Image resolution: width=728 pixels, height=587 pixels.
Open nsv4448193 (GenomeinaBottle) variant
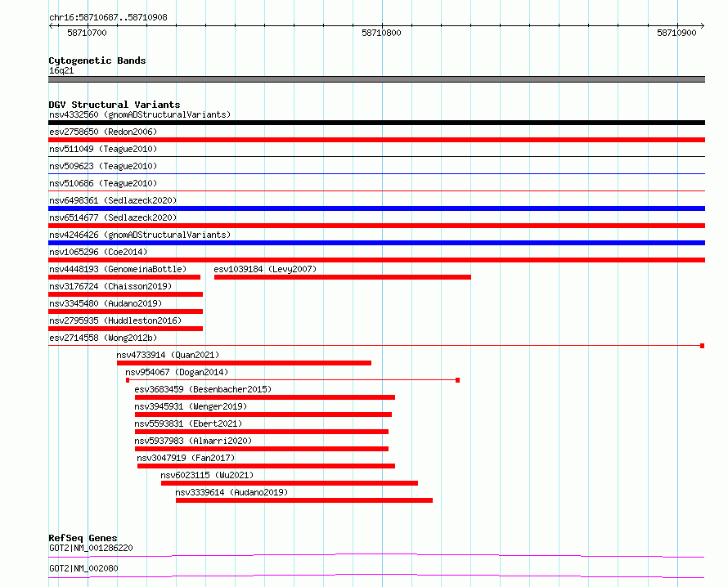pos(118,269)
